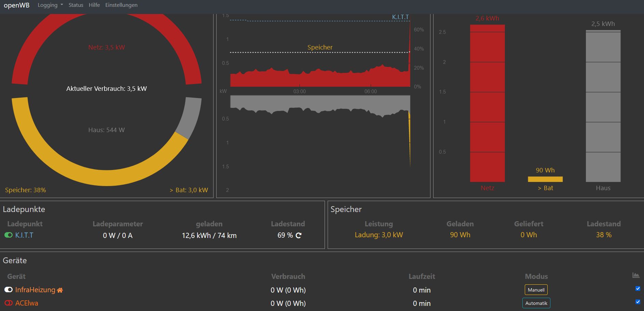The height and width of the screenshot is (311, 644).
Task: Click the house icon next to InfraHeizung
Action: (x=60, y=290)
